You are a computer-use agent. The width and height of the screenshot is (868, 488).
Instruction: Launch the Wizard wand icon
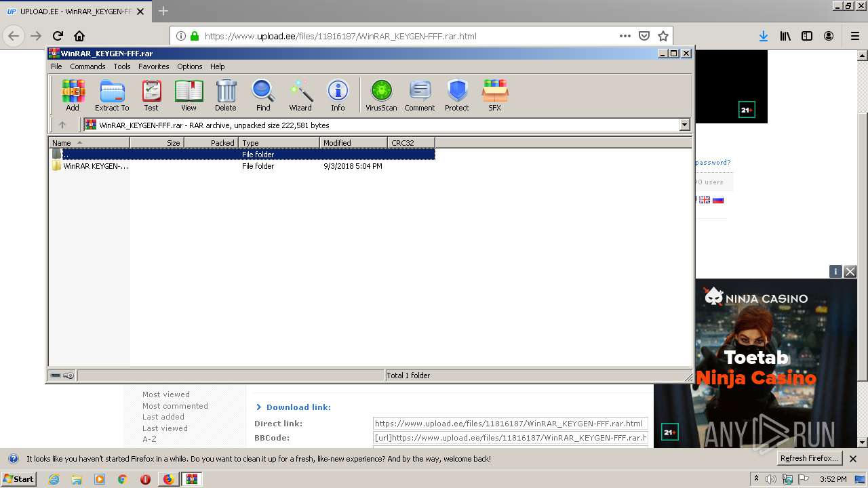tap(300, 95)
